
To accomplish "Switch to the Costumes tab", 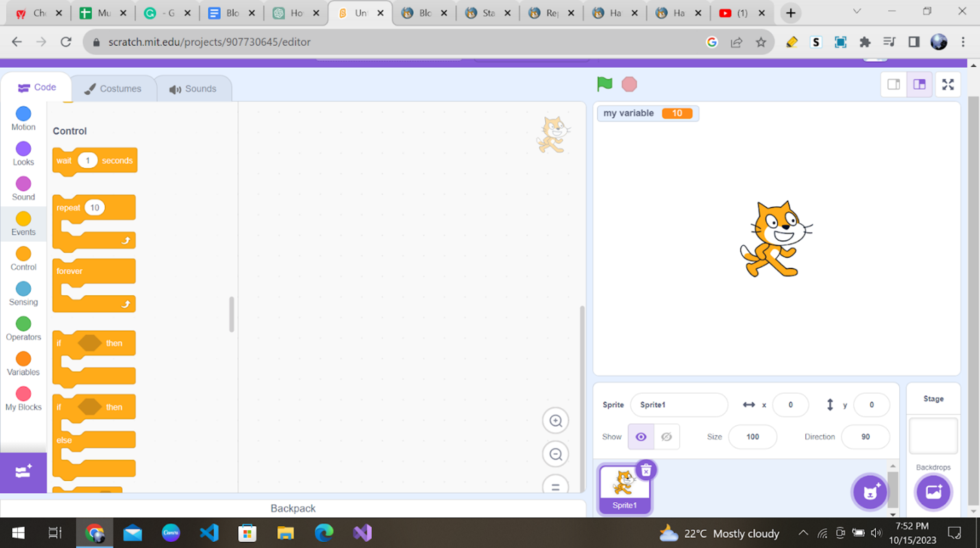I will click(113, 88).
